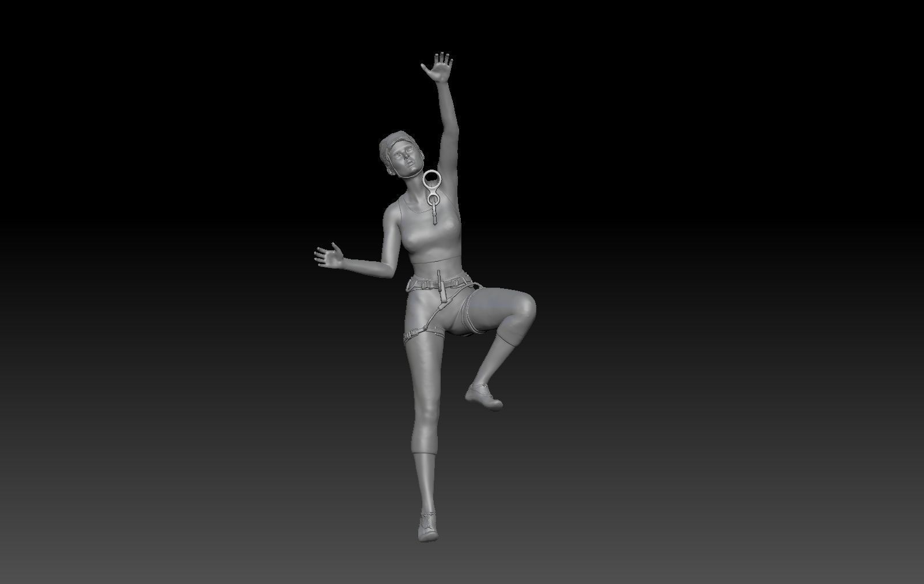Viewport: 924px width, 584px height.
Task: Click the harness strap on the raised thigh
Action: (x=474, y=311)
